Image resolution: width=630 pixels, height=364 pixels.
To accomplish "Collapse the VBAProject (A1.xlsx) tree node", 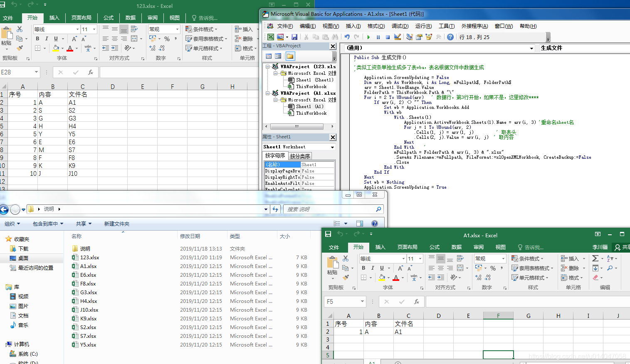I will (x=268, y=93).
